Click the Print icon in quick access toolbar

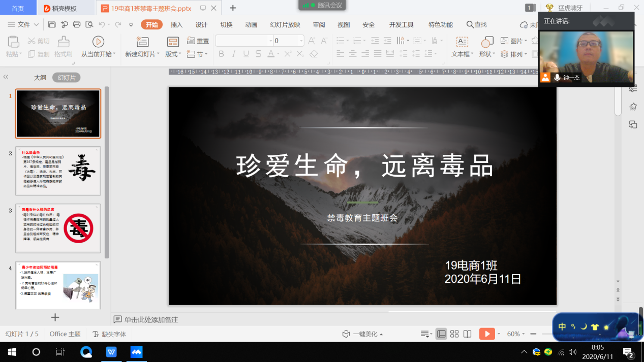coord(77,24)
